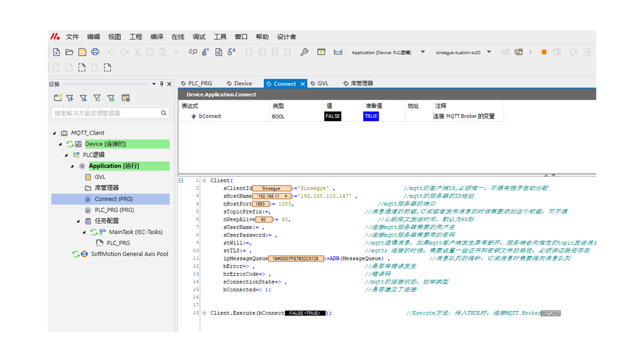
Task: Open the sinsegye-kuaixin-sx20 dropdown arrow
Action: click(489, 52)
